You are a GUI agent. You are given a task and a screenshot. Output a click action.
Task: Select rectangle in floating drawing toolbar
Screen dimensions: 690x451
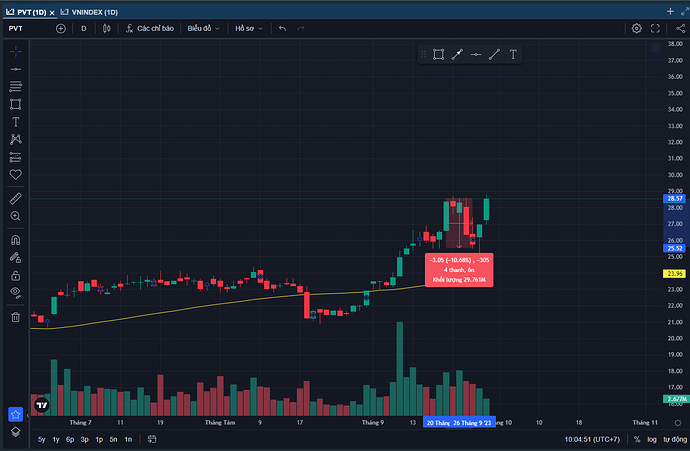(438, 55)
